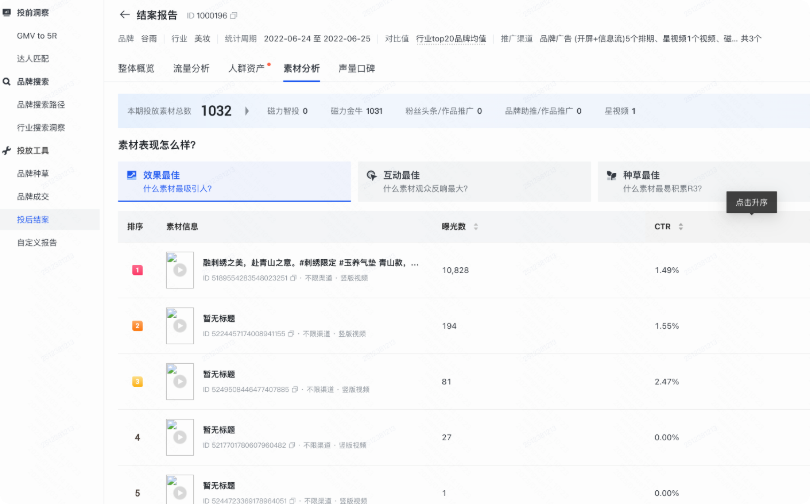Viewport: 810px width, 504px height.
Task: Open the 人群资产 tab
Action: point(246,68)
